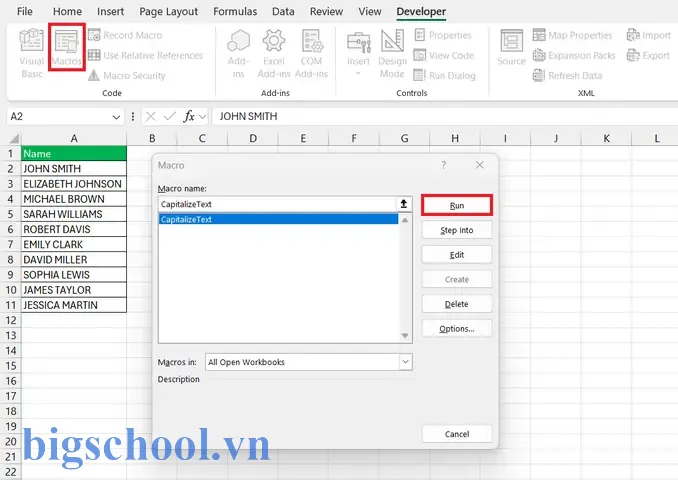Click the XML Export button

coord(648,55)
